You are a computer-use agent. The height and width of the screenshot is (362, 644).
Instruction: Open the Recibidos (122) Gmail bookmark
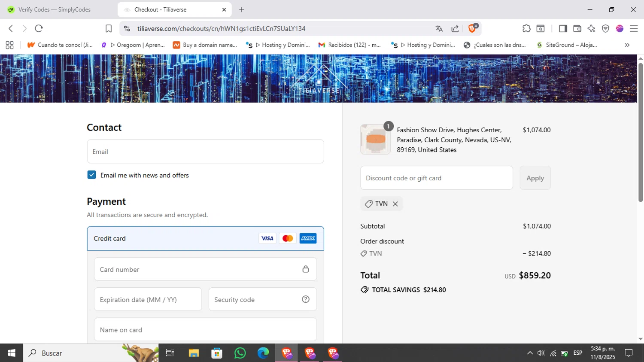[x=349, y=45]
